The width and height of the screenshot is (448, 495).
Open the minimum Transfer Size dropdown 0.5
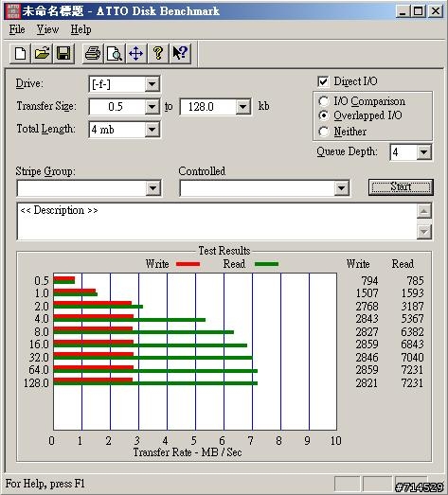152,107
